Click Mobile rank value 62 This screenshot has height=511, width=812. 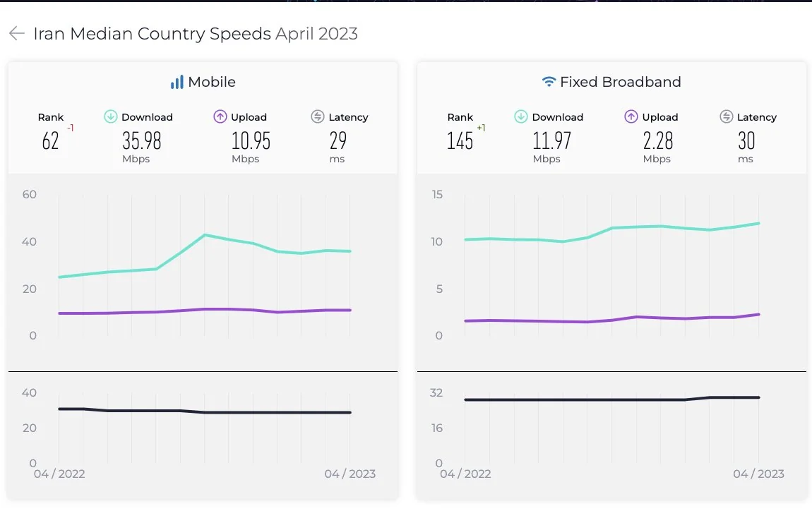(51, 141)
